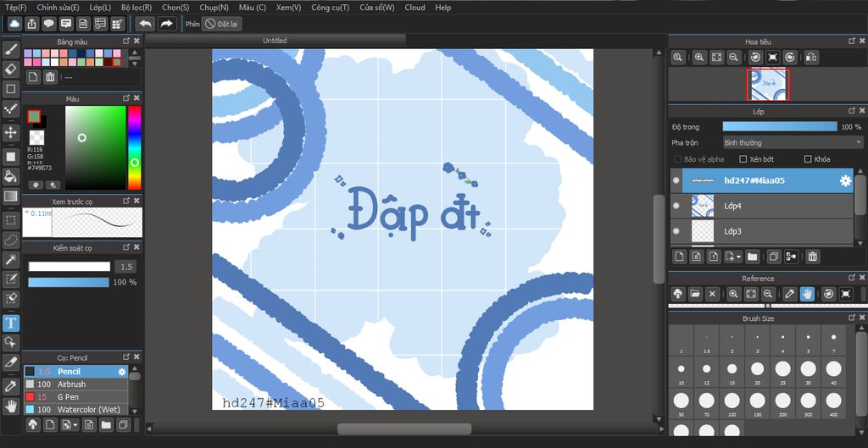This screenshot has height=448, width=868.
Task: Switch to the Untitled canvas tab
Action: [x=275, y=41]
